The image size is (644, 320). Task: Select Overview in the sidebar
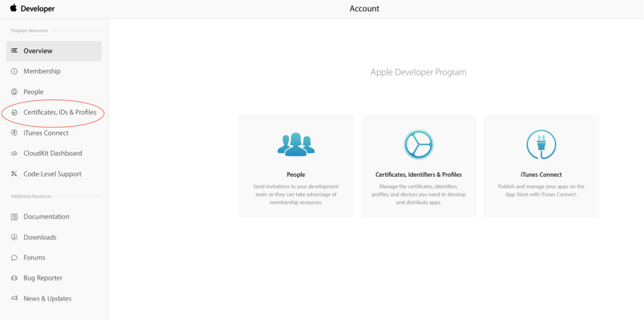38,51
